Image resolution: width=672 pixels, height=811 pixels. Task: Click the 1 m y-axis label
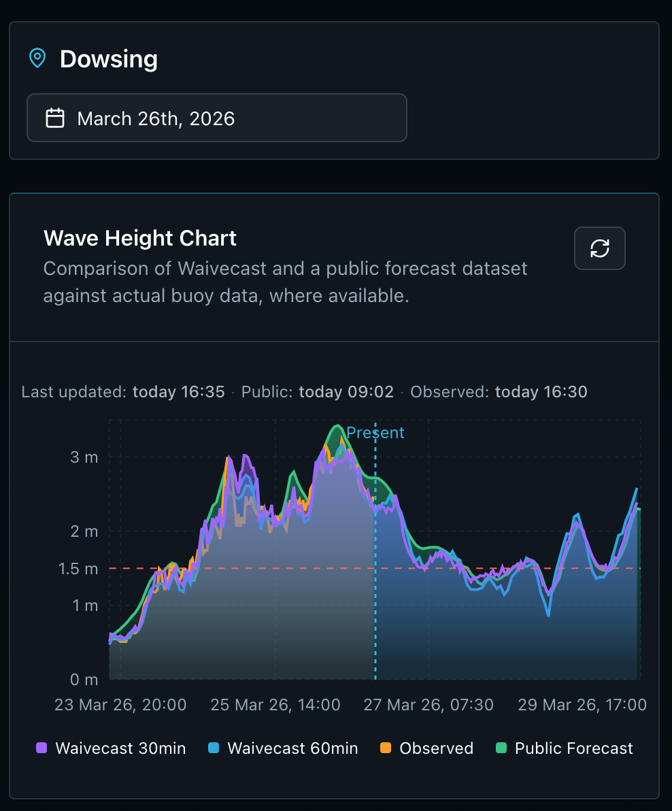pos(85,606)
